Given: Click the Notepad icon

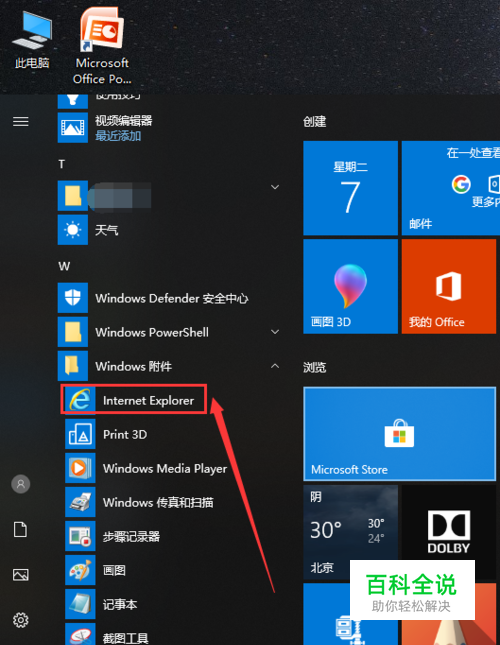Looking at the screenshot, I should pyautogui.click(x=80, y=604).
